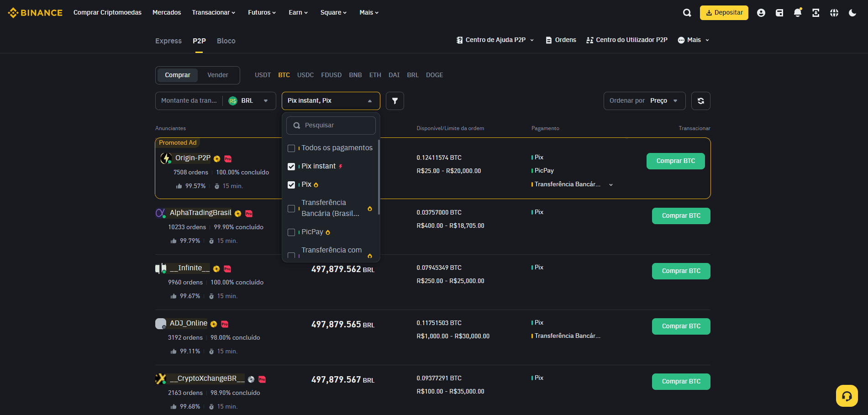This screenshot has width=868, height=415.
Task: Click the Binance logo
Action: coord(35,13)
